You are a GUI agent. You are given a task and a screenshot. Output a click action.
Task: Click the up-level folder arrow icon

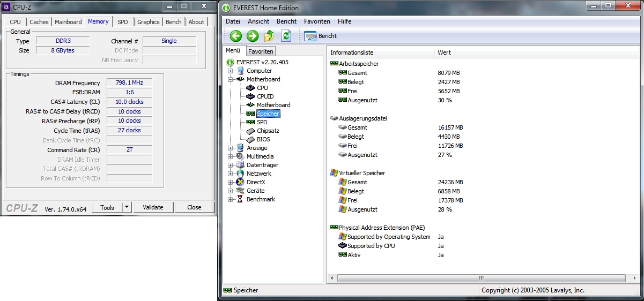[x=269, y=36]
